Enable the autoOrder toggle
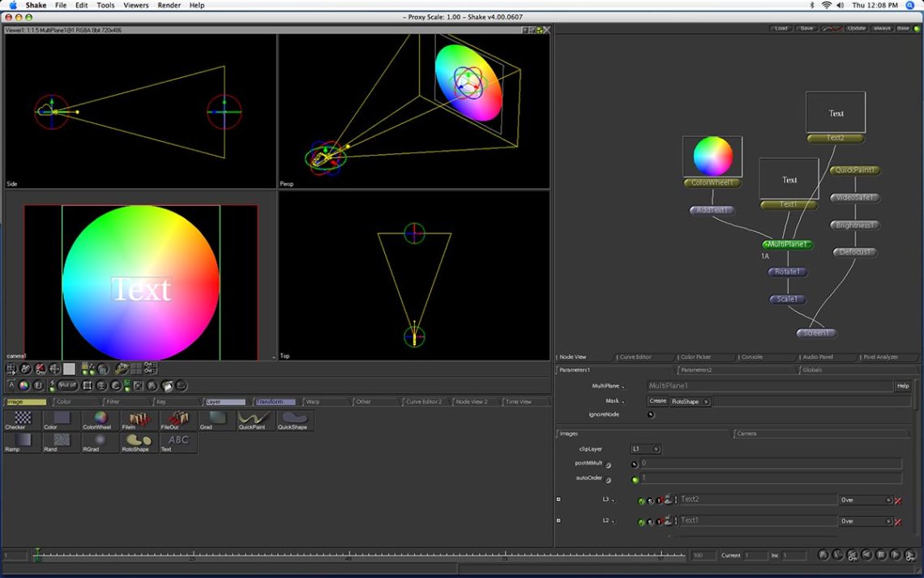The image size is (924, 578). (x=636, y=478)
